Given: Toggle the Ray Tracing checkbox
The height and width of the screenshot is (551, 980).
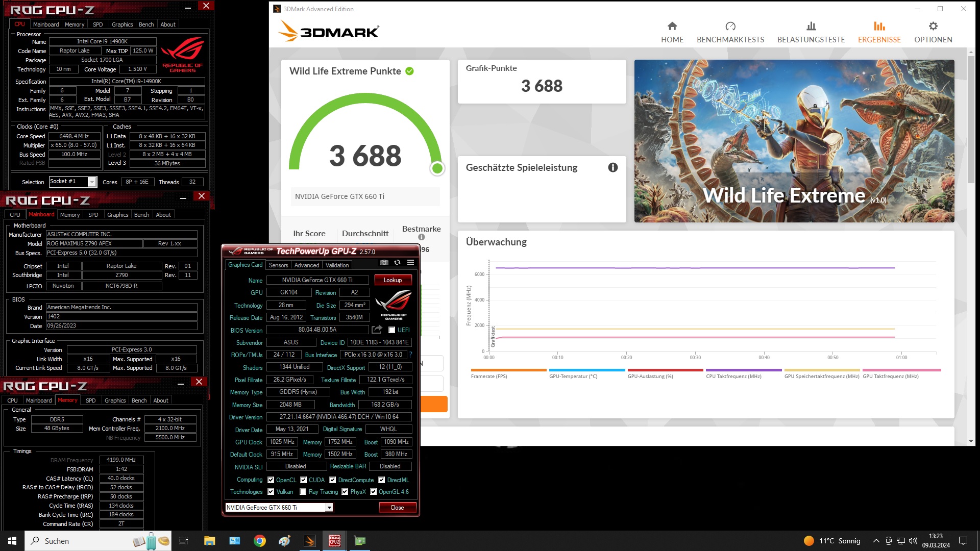Looking at the screenshot, I should (x=303, y=492).
